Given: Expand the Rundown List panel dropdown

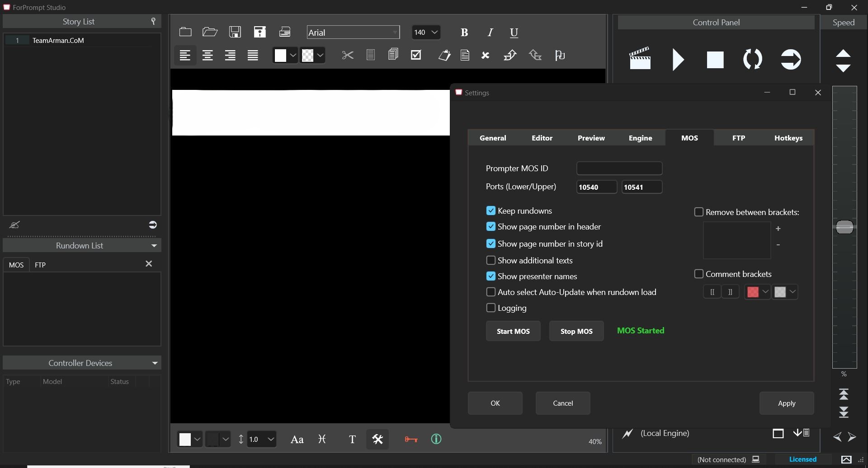Looking at the screenshot, I should 154,246.
